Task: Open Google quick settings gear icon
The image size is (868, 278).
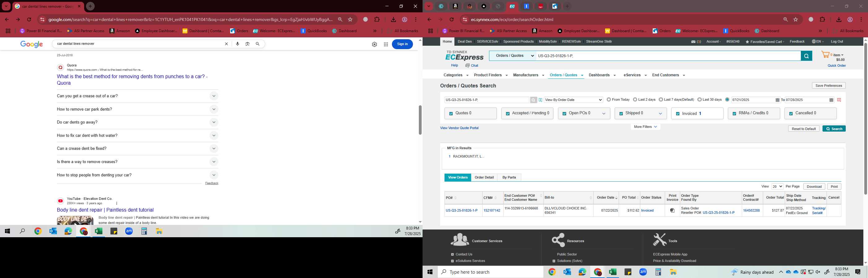Action: [x=374, y=44]
